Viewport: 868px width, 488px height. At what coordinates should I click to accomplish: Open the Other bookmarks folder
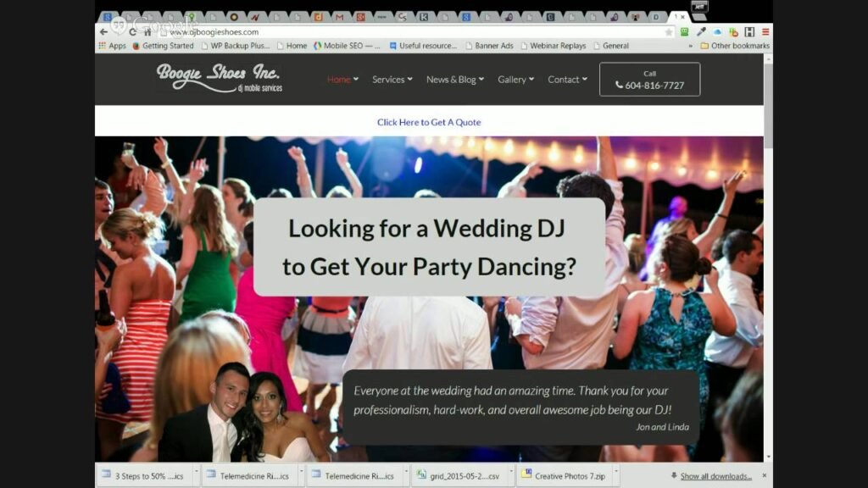740,46
